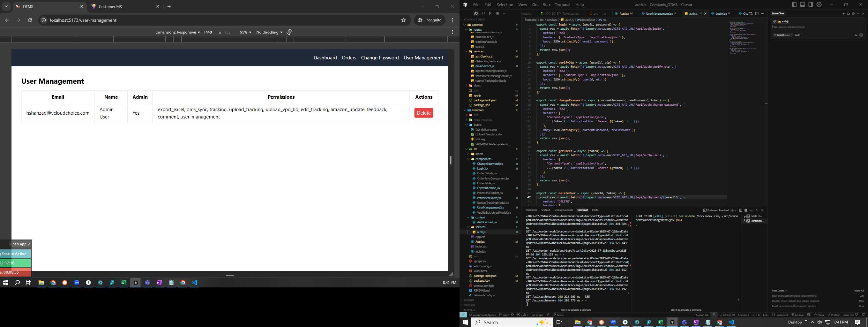Open UserManagement.jsx in file explorer

pos(490,207)
